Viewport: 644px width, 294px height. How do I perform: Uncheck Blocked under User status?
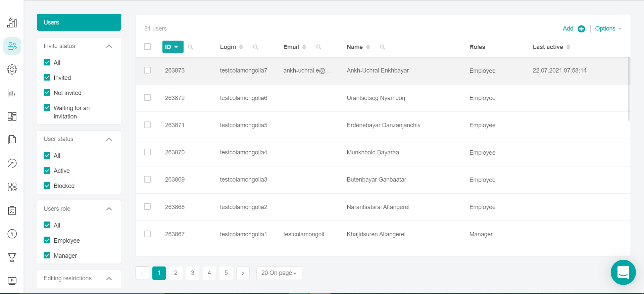click(x=47, y=186)
